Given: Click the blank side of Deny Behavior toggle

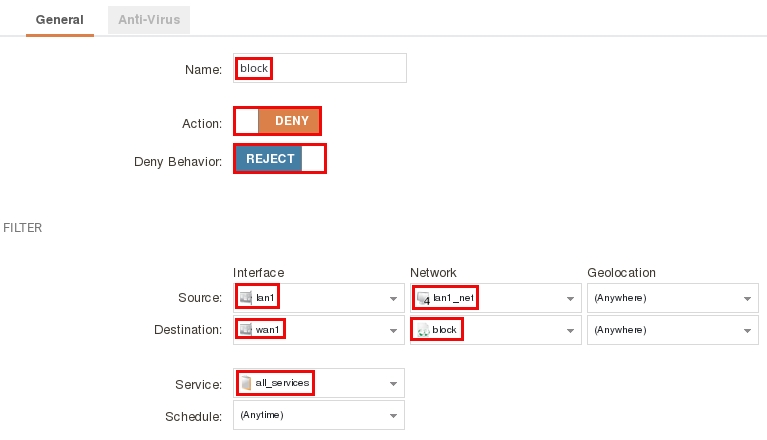Looking at the screenshot, I should pos(313,159).
